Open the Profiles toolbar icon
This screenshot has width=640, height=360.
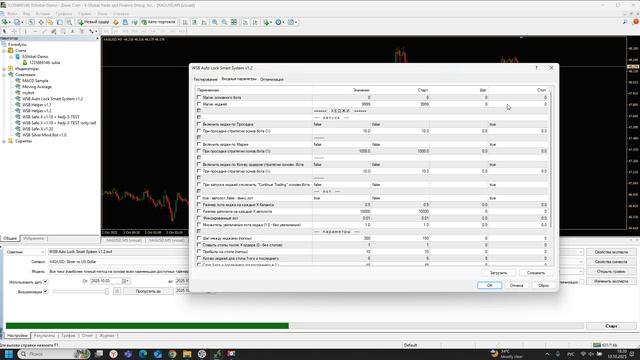pyautogui.click(x=18, y=22)
